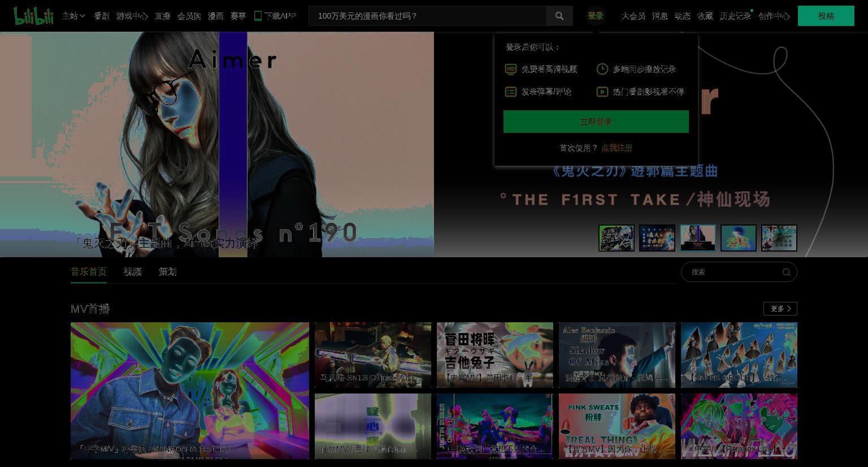868x467 pixels.
Task: Open the Paradox Live video thumbnail
Action: [x=739, y=426]
